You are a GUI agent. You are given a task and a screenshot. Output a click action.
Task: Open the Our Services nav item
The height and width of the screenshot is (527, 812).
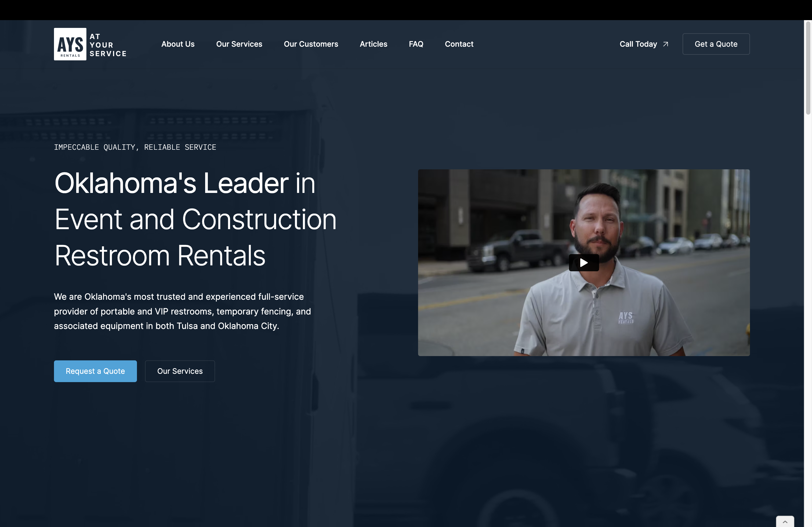(x=239, y=44)
